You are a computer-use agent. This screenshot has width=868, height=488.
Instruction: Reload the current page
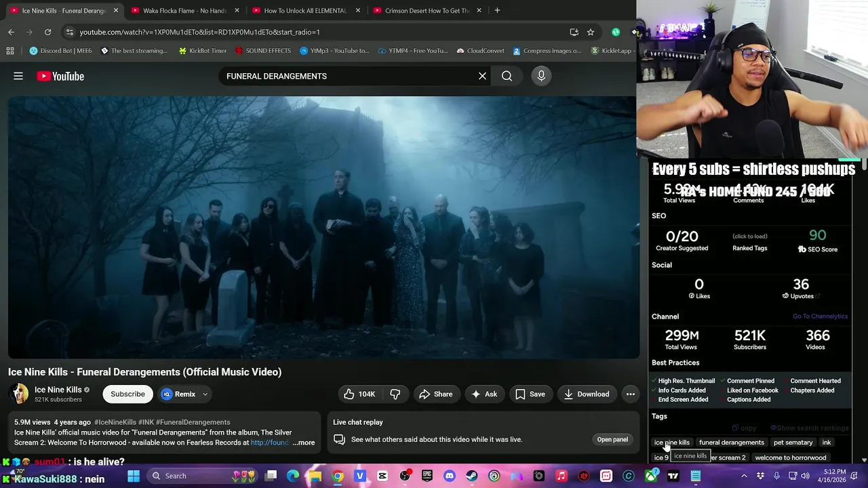click(47, 32)
